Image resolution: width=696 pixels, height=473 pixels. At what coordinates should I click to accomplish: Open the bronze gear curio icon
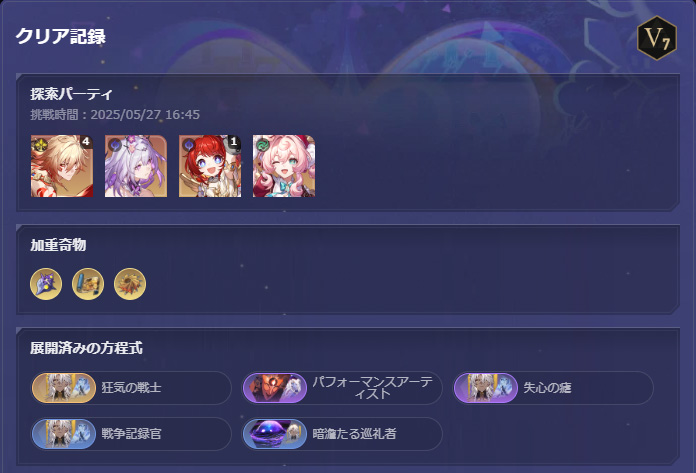tap(130, 284)
